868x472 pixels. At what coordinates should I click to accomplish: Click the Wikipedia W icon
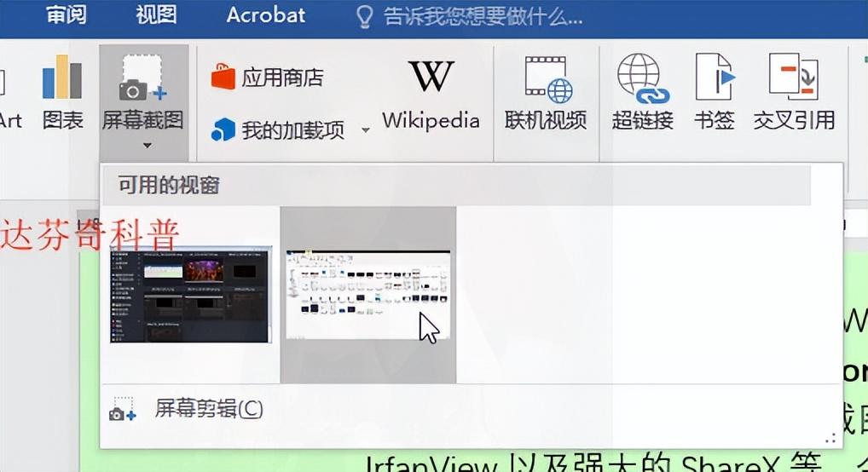[431, 77]
